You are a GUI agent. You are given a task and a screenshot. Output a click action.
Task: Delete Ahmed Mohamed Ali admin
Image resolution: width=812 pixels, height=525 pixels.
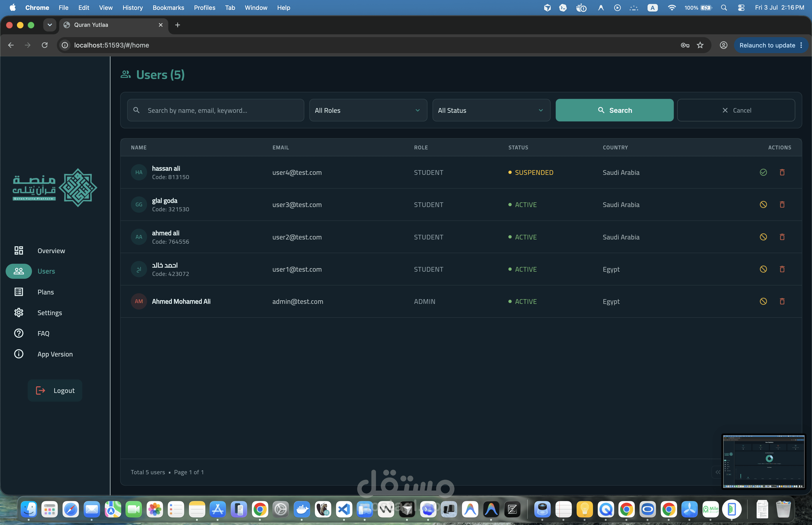pos(782,301)
